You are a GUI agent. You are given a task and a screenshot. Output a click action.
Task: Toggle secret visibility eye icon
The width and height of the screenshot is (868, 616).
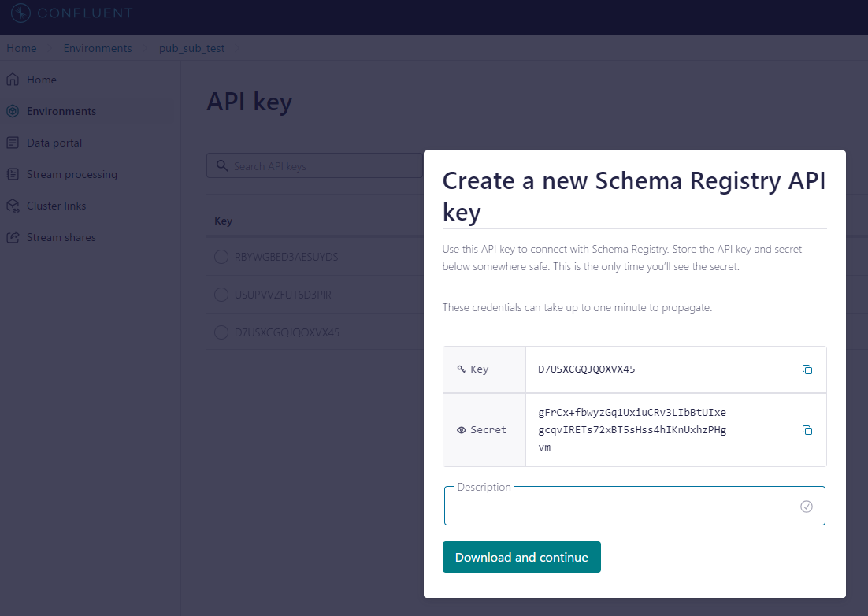click(x=462, y=430)
